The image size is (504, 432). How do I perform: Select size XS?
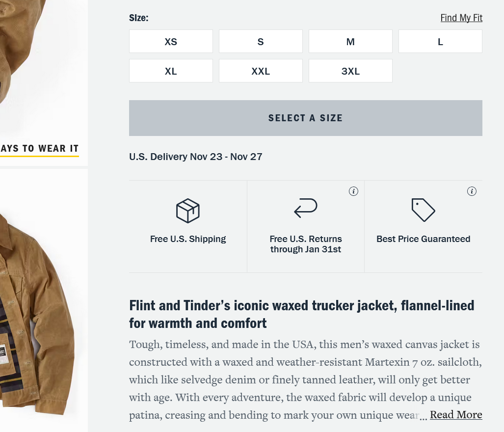(x=171, y=42)
